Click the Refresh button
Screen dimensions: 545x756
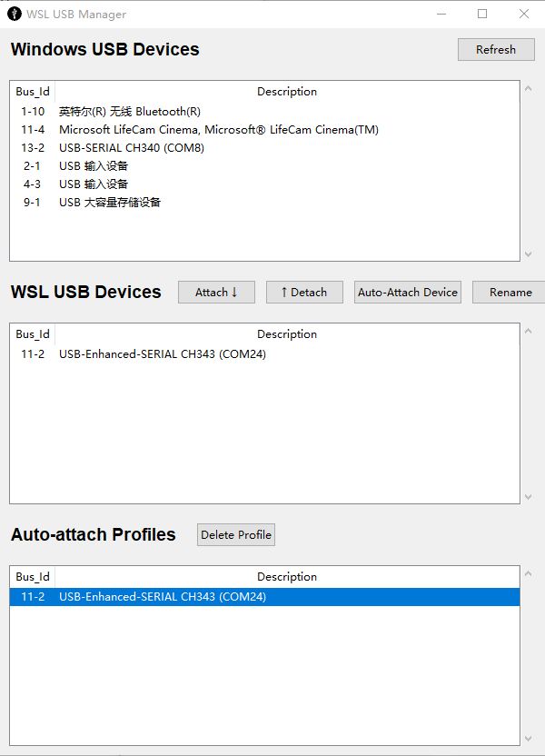tap(495, 49)
